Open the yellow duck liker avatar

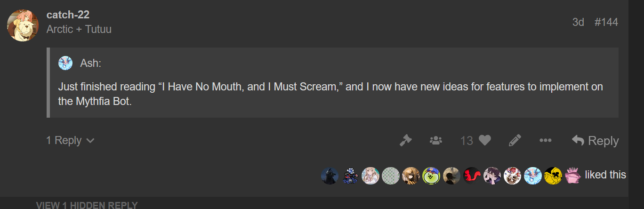click(x=553, y=176)
